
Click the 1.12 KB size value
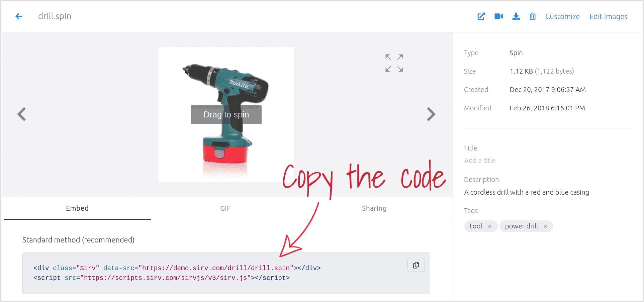(542, 71)
